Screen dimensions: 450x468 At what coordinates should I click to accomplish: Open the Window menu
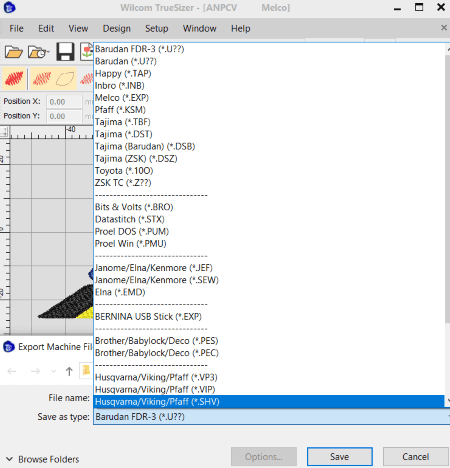(x=200, y=29)
